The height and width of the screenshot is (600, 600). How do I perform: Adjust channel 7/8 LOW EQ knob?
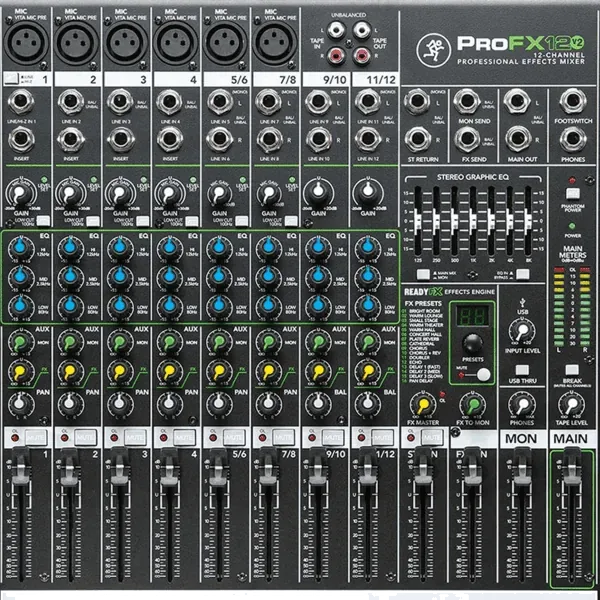click(268, 305)
